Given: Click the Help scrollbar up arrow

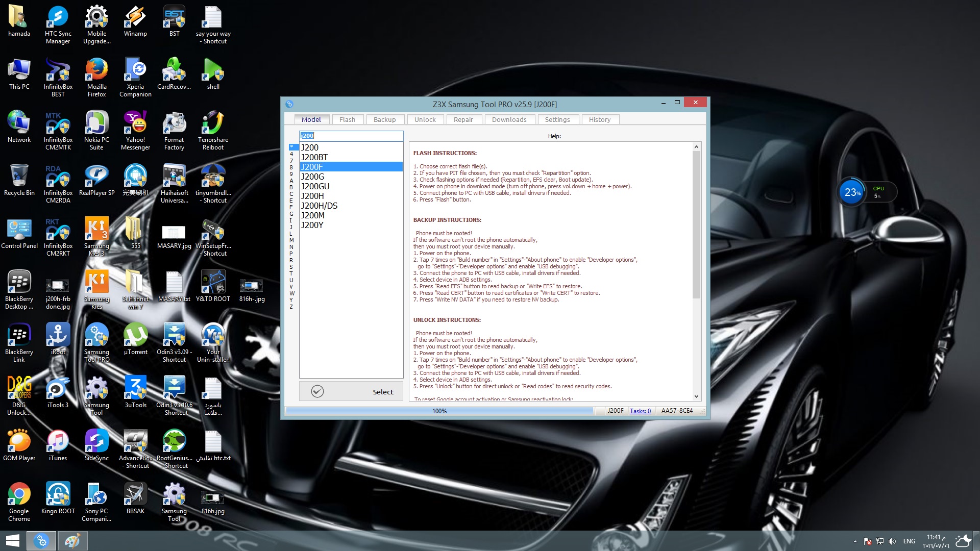Looking at the screenshot, I should pyautogui.click(x=696, y=147).
